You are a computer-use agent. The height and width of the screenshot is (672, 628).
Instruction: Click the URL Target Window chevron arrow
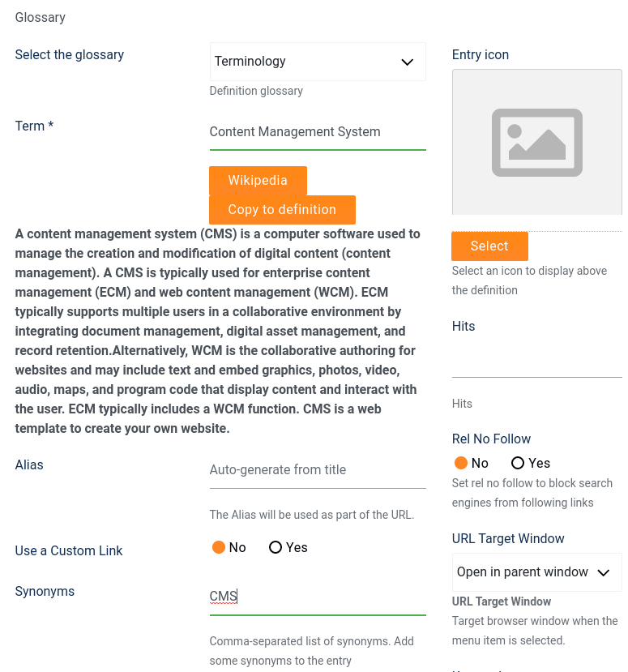coord(603,572)
